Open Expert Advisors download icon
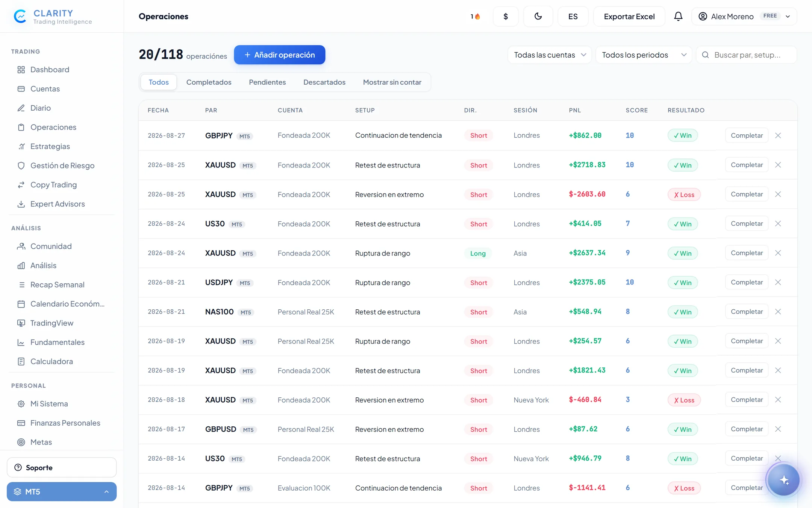 coord(21,204)
